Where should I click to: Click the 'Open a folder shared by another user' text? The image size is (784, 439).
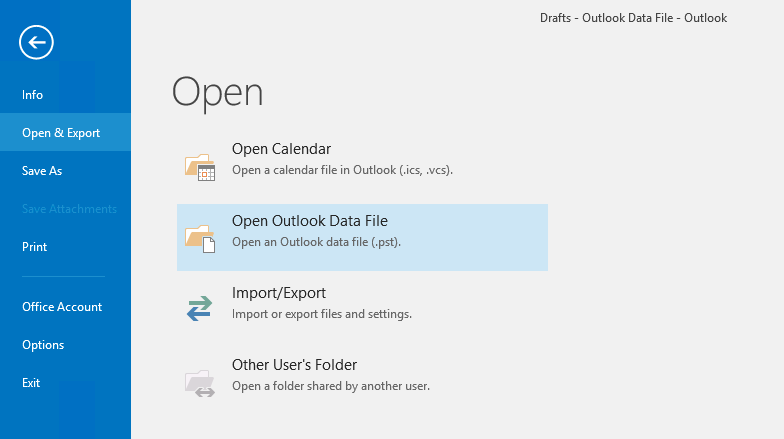point(331,386)
